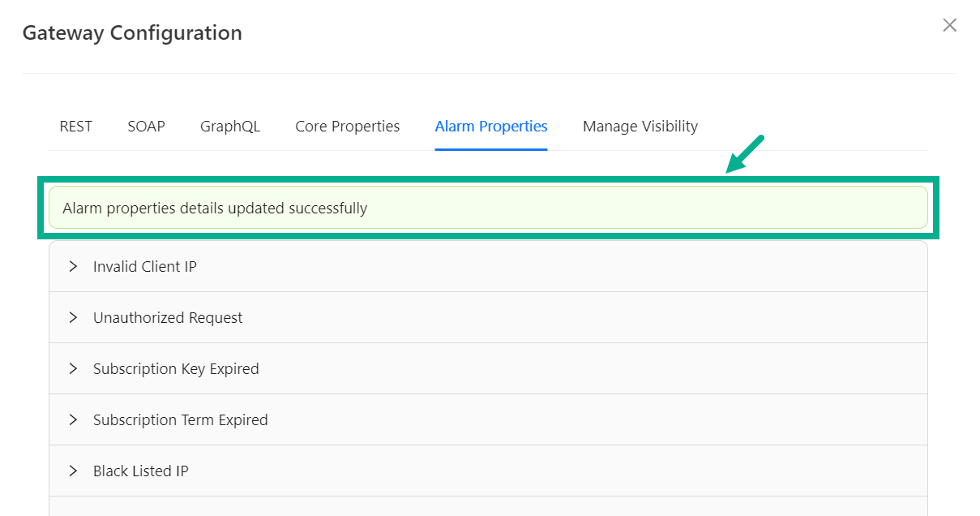Click the Black Listed IP label
The height and width of the screenshot is (516, 980).
pos(141,471)
